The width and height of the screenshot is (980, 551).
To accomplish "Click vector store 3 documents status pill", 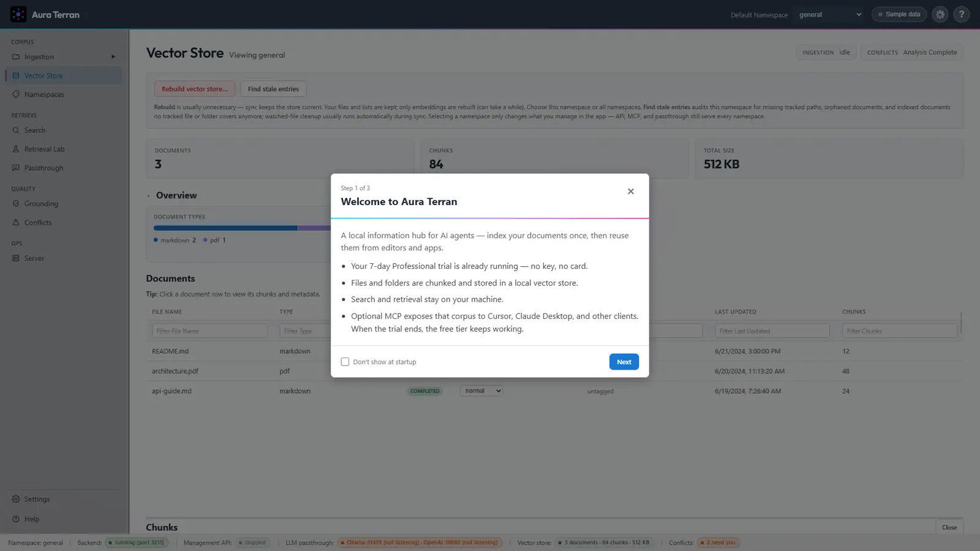I will 604,542.
